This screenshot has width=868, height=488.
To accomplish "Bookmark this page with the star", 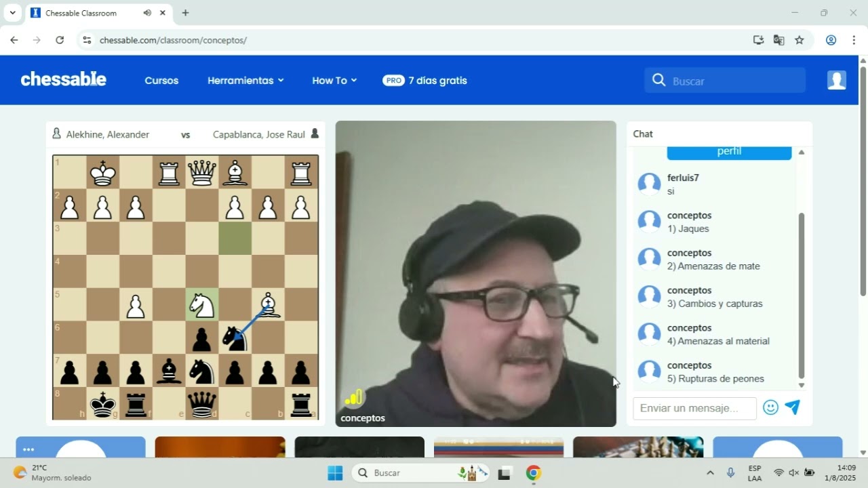I will pos(800,40).
